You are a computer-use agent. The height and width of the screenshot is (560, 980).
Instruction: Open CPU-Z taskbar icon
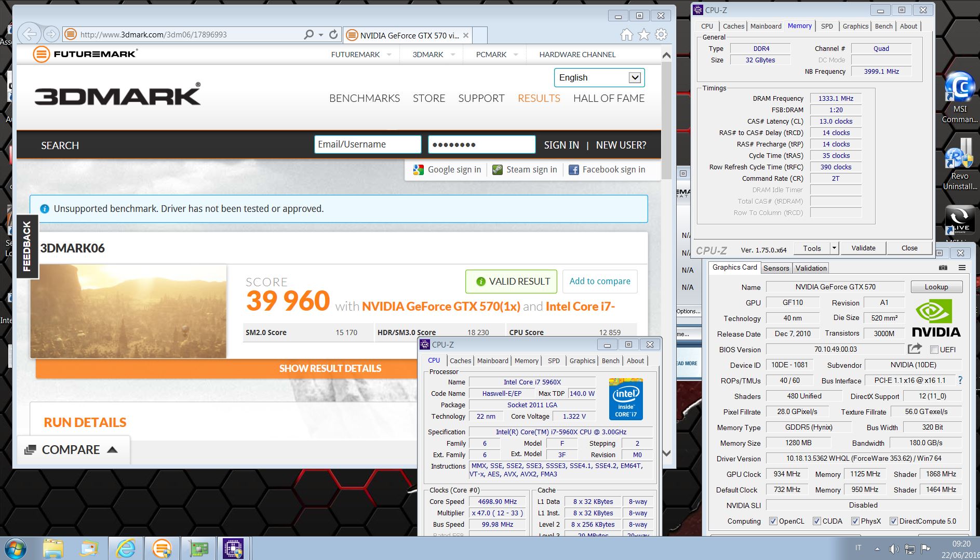233,548
